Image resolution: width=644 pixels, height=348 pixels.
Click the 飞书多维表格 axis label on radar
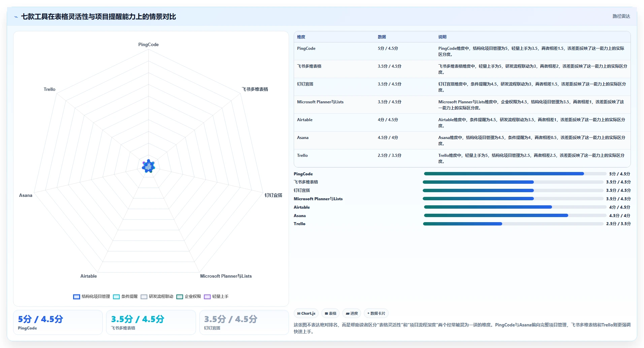coord(255,89)
